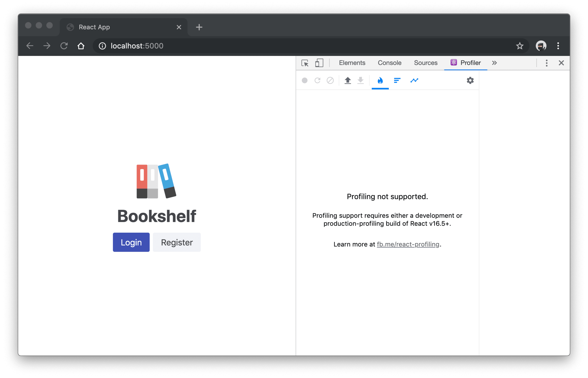Click the localhost:5000 address bar
Screen dimensions: 588x378
(311, 46)
